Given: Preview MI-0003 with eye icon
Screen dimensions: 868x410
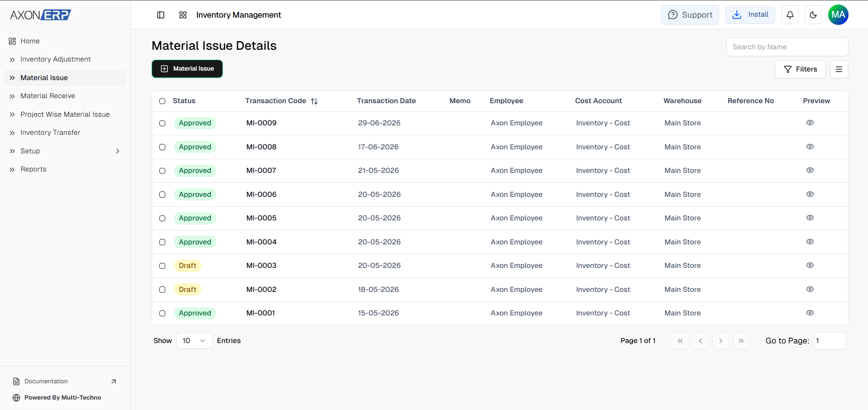Looking at the screenshot, I should (x=810, y=265).
